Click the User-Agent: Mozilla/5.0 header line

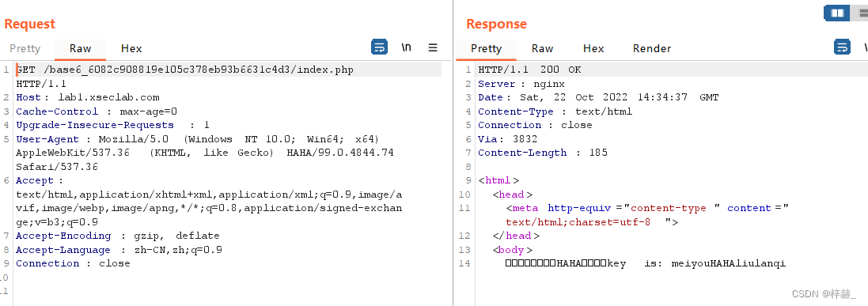198,139
